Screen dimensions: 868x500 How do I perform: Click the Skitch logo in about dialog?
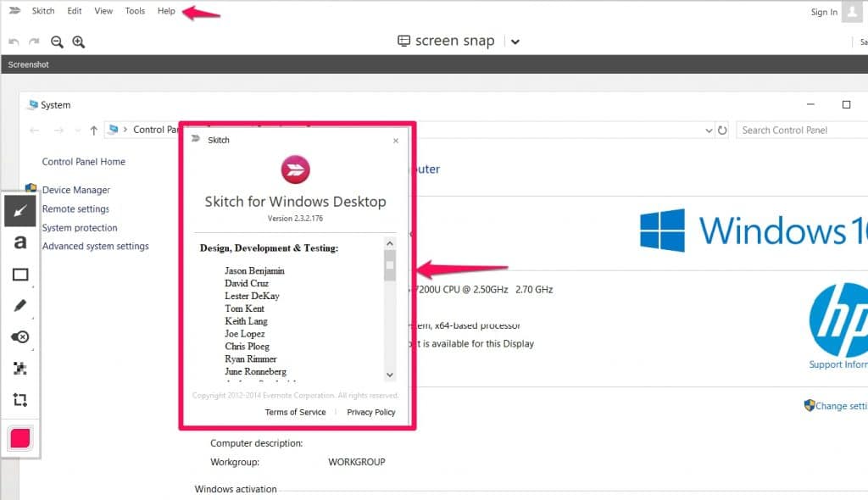coord(296,169)
